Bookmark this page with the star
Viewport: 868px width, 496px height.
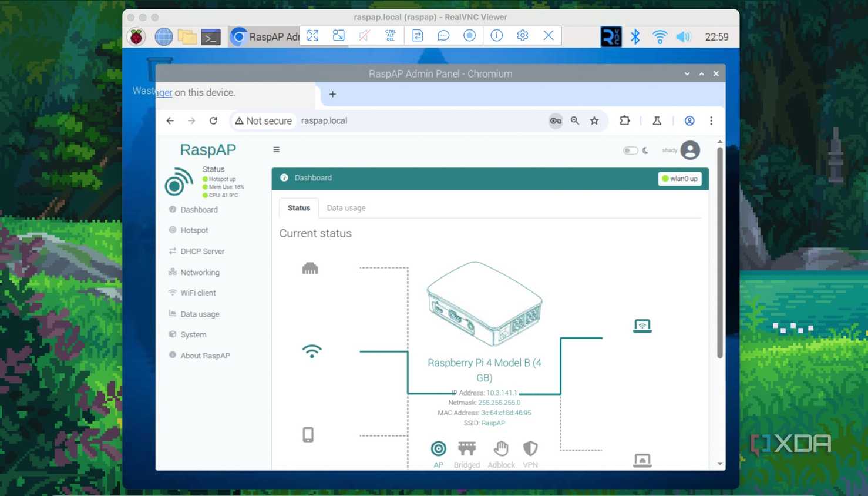click(x=594, y=120)
